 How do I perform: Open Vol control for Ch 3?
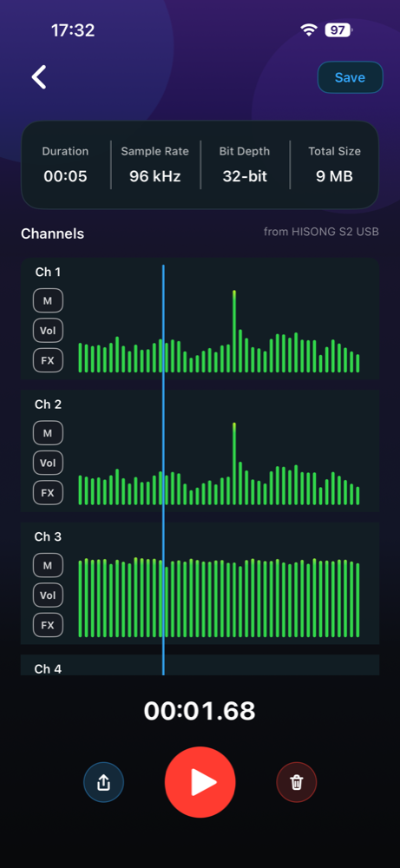[x=48, y=595]
